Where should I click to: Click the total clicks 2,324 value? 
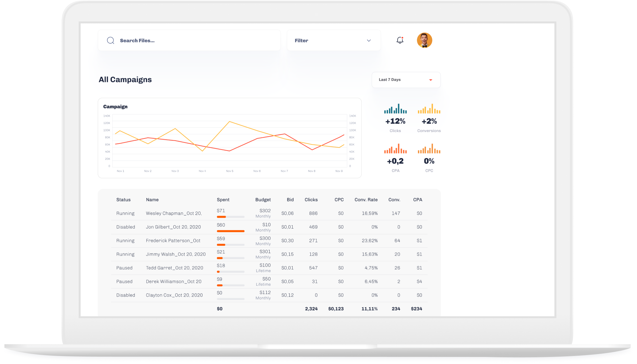(x=311, y=309)
